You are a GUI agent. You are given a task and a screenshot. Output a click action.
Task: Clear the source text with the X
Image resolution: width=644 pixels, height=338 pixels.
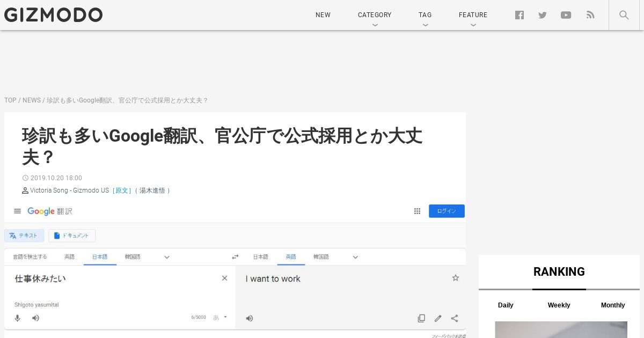[x=225, y=278]
